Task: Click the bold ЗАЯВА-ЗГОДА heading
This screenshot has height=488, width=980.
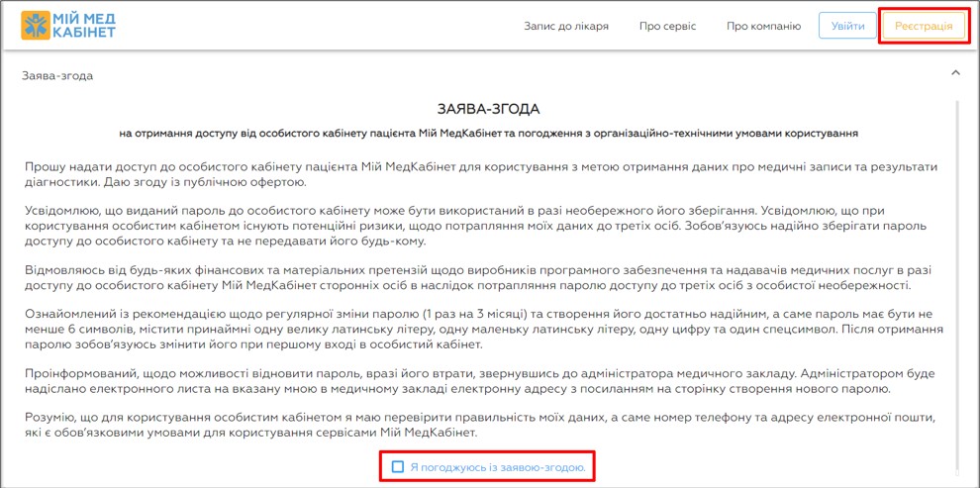Action: click(489, 109)
